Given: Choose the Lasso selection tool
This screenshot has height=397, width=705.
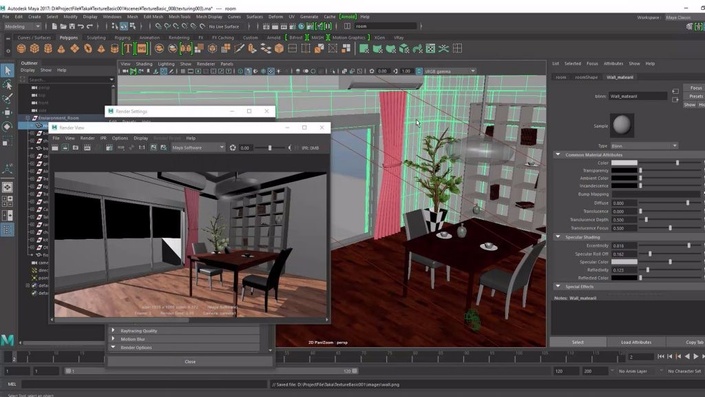Looking at the screenshot, I should point(7,85).
